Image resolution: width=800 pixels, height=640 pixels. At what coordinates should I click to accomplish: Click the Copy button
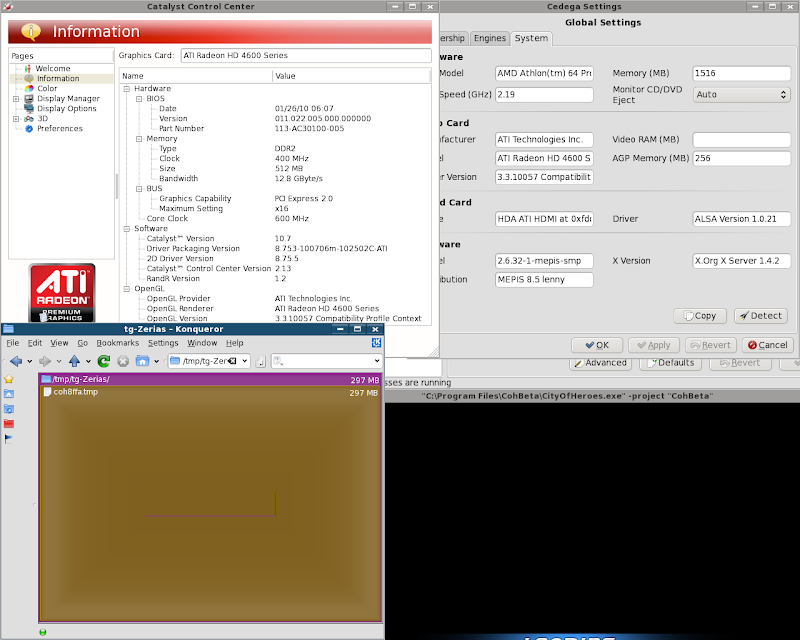699,316
